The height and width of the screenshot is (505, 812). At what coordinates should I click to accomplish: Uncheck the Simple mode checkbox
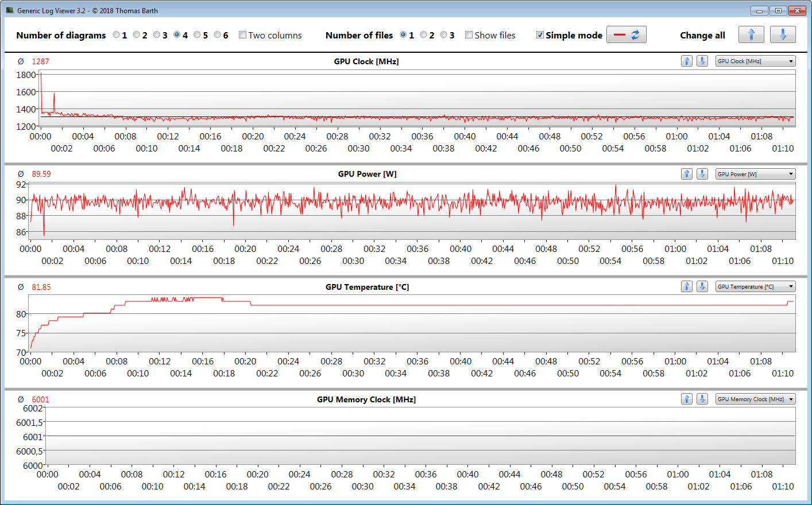[540, 35]
